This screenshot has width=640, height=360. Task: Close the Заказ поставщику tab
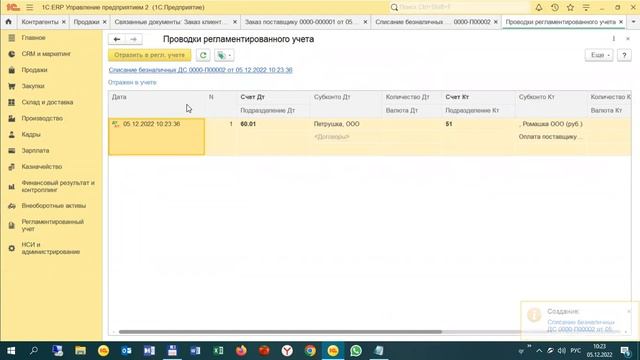click(x=365, y=22)
